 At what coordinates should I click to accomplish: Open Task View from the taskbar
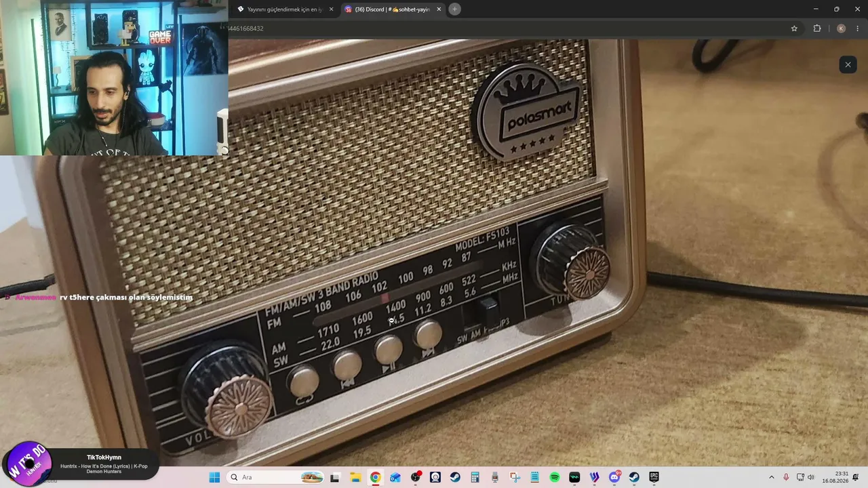(x=334, y=477)
